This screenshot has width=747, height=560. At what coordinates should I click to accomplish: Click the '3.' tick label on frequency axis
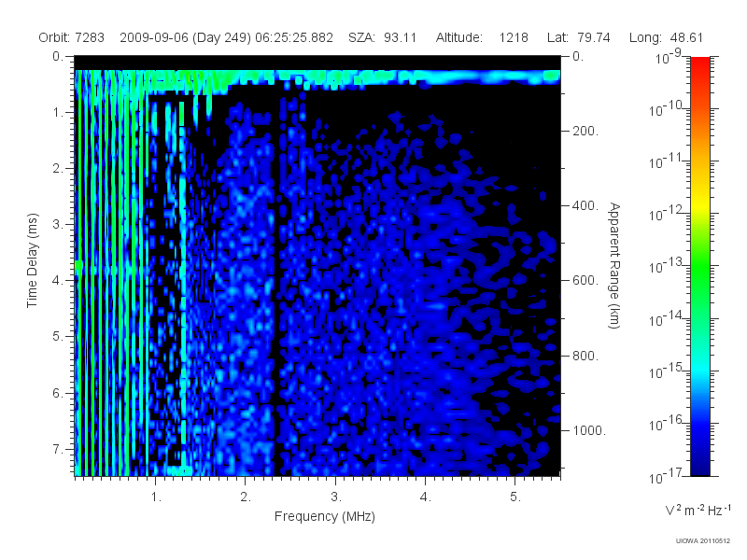click(x=336, y=497)
